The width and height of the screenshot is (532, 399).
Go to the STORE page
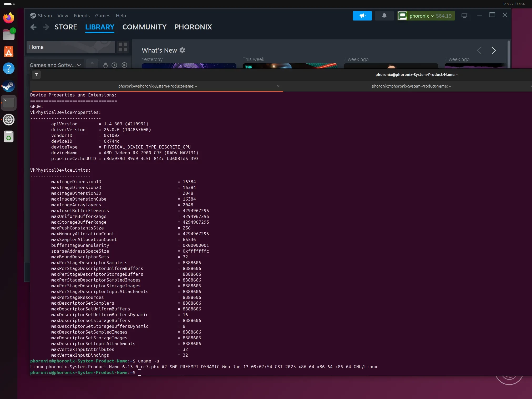pos(66,27)
